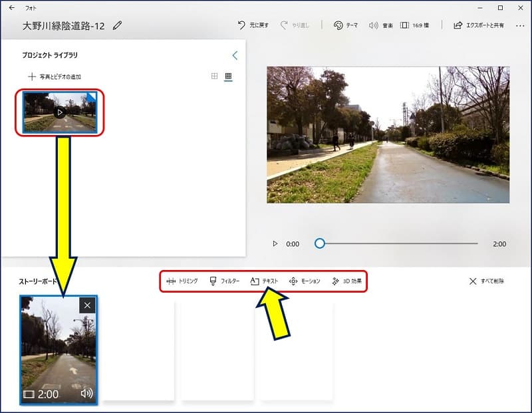This screenshot has width=532, height=413.
Task: Click the pencil icon to rename project
Action: click(x=118, y=25)
